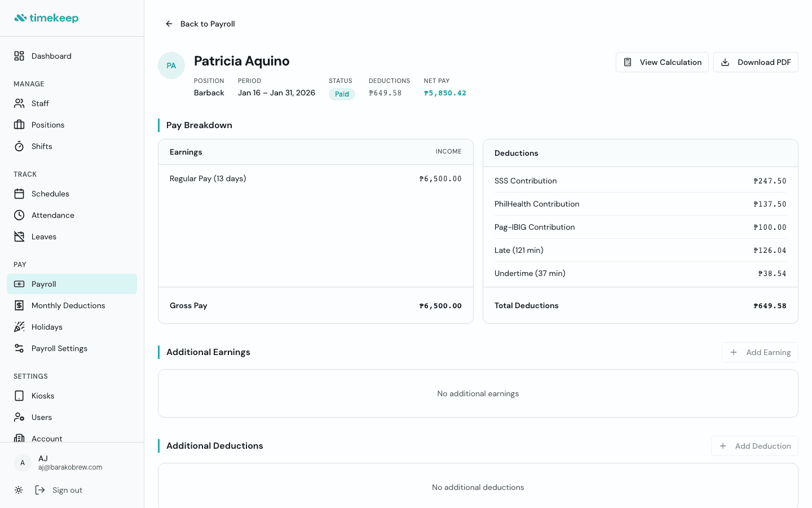Image resolution: width=812 pixels, height=508 pixels.
Task: Toggle the light/dark theme sun icon
Action: coord(19,490)
